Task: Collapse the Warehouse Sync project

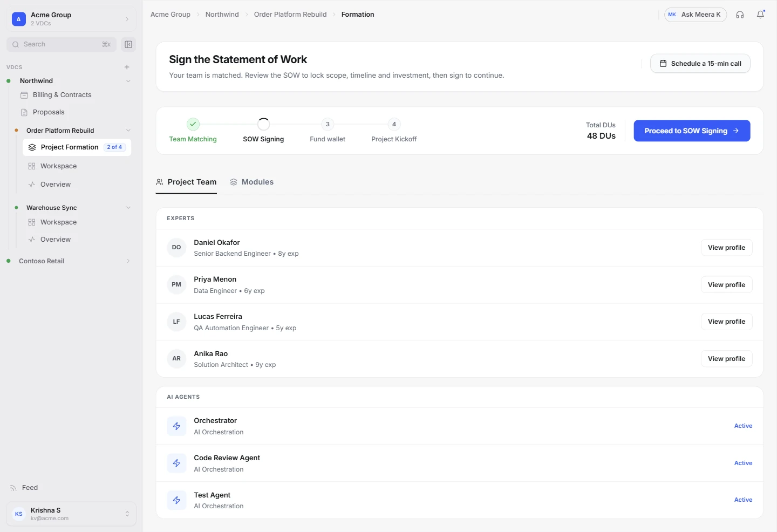Action: pos(128,208)
